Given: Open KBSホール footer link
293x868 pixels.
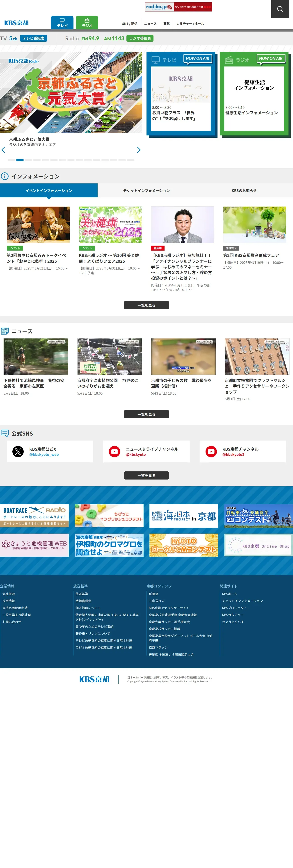Looking at the screenshot, I should click(230, 594).
